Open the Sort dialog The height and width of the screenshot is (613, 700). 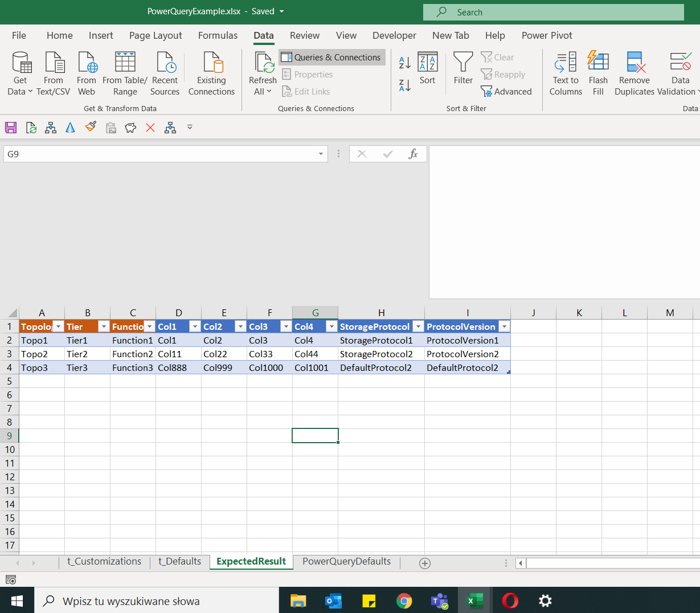427,68
